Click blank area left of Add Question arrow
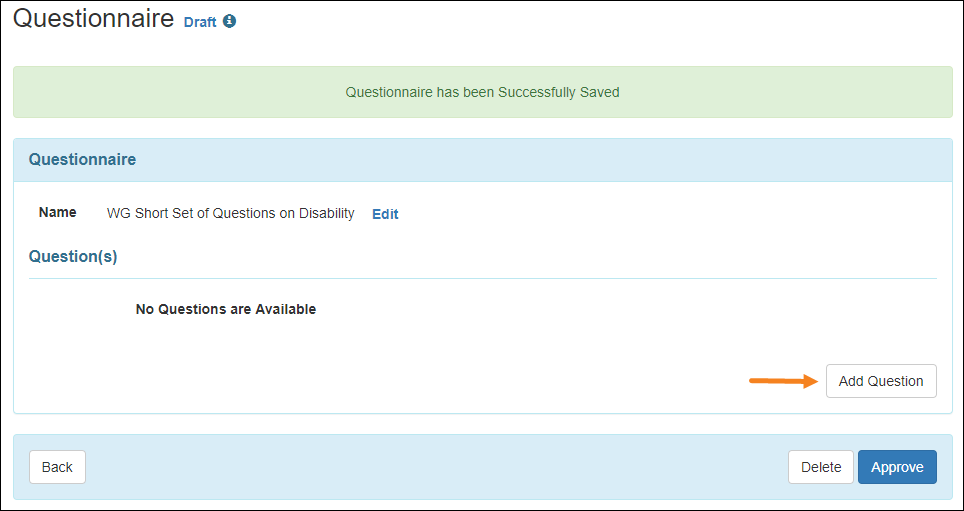 click(x=492, y=381)
